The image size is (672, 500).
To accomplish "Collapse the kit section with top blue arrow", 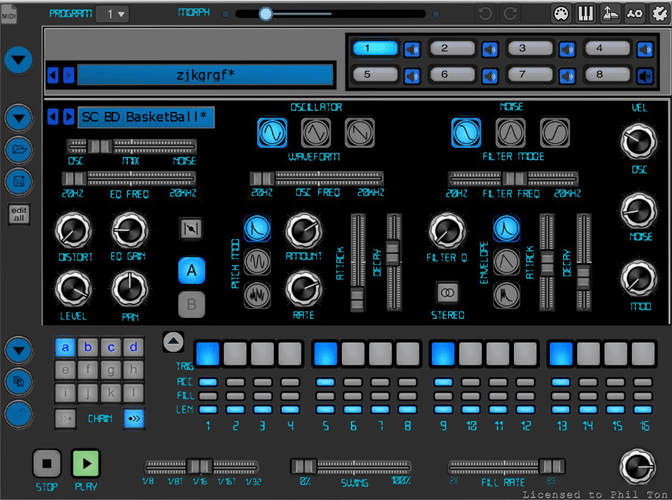I will [x=18, y=60].
